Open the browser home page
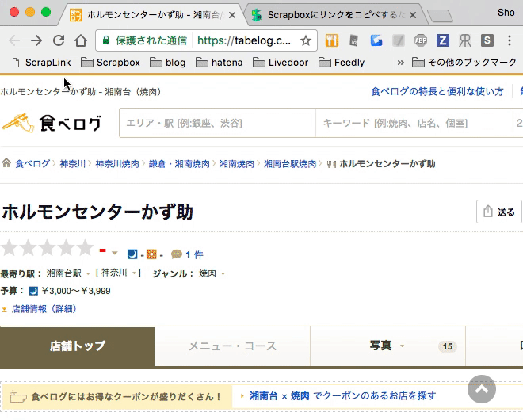Image resolution: width=523 pixels, height=420 pixels. pos(81,40)
